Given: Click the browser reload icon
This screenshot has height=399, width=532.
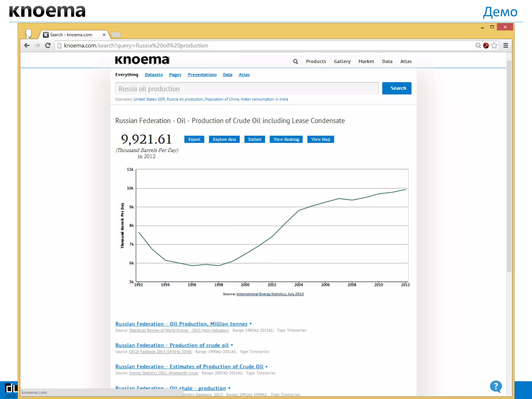Looking at the screenshot, I should click(x=48, y=45).
